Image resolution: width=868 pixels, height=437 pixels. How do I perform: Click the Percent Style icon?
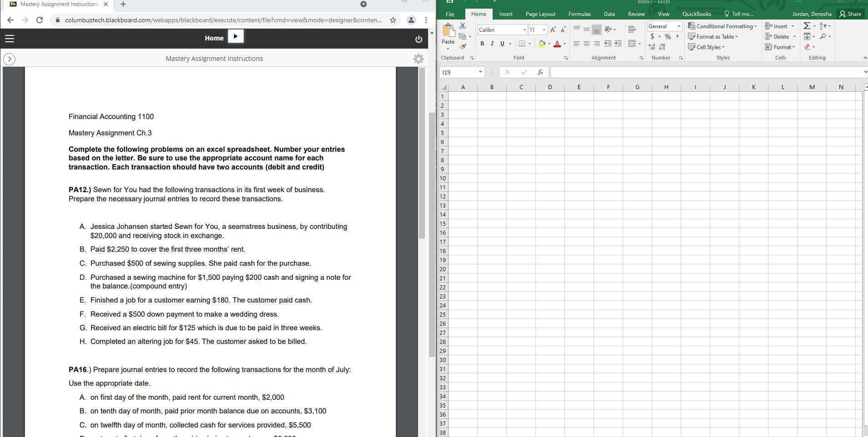tap(668, 36)
